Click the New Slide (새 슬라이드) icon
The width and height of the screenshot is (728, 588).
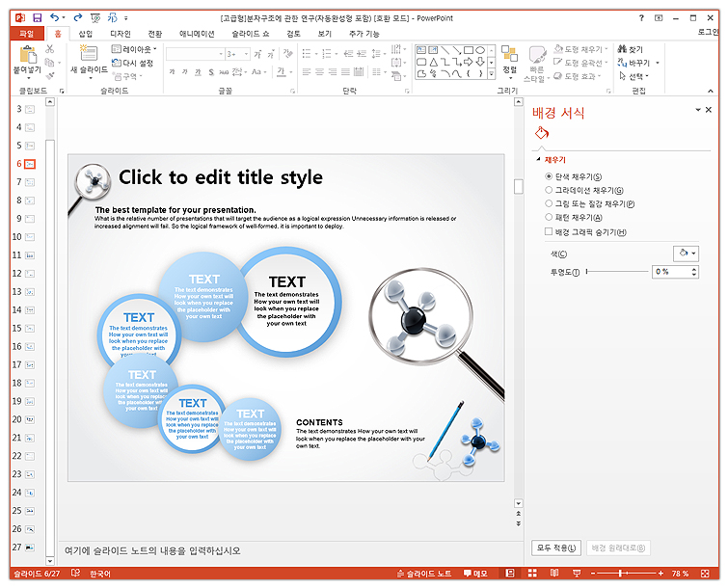[x=89, y=53]
